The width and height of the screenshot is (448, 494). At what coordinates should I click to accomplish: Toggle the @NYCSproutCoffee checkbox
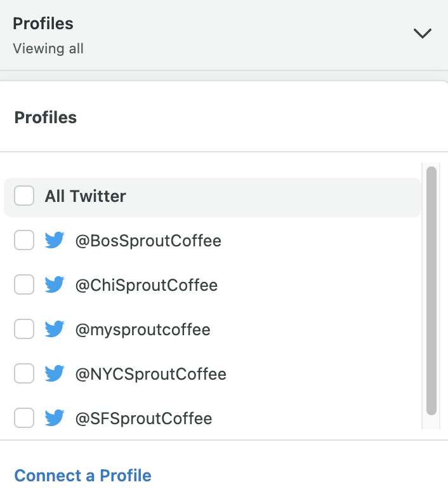(x=24, y=373)
